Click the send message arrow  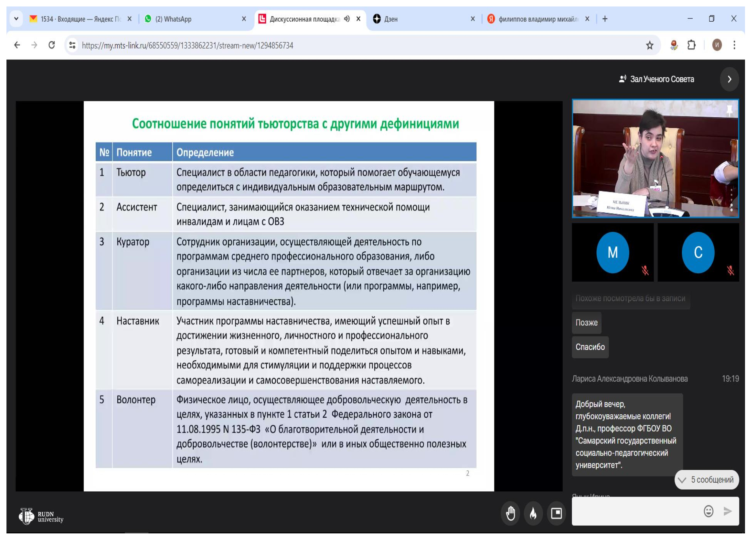pos(728,512)
